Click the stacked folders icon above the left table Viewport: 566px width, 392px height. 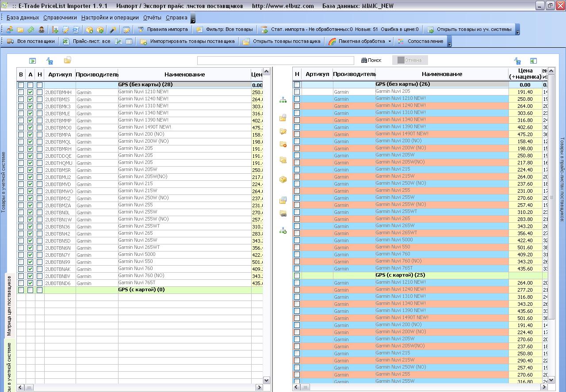[67, 60]
